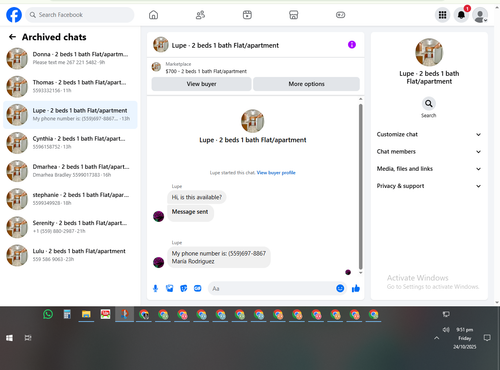Click the Search magnifier in chat details

pos(429,104)
